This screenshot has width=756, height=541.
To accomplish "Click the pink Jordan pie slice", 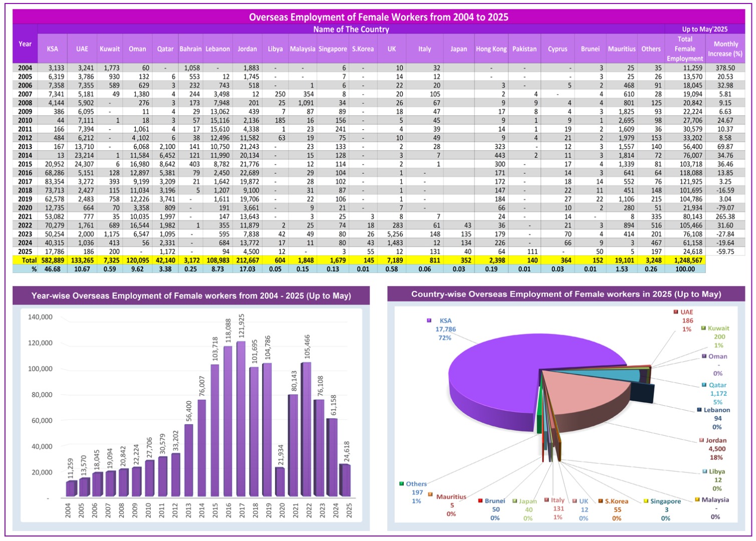I will [x=581, y=396].
